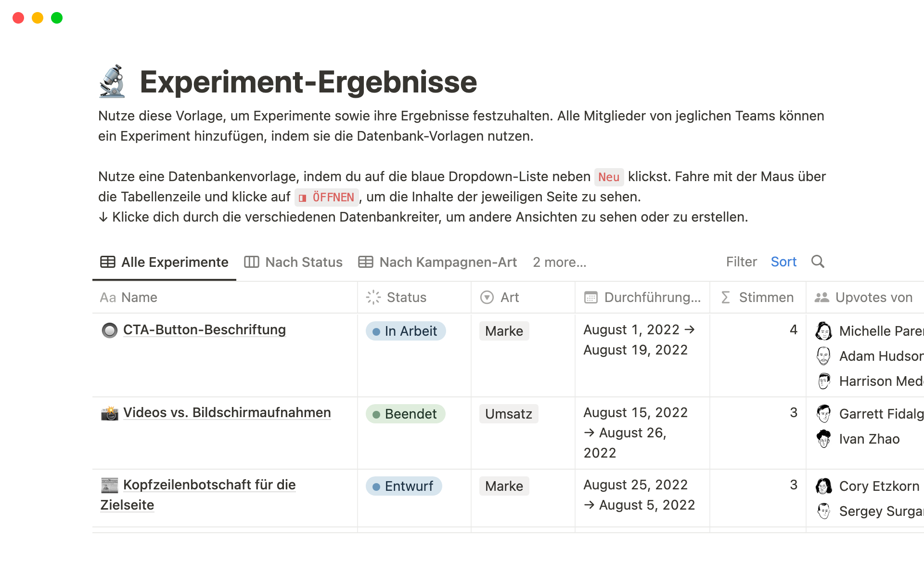The image size is (924, 578).
Task: Switch to the Nach Kampagnen-Art tab
Action: [437, 262]
